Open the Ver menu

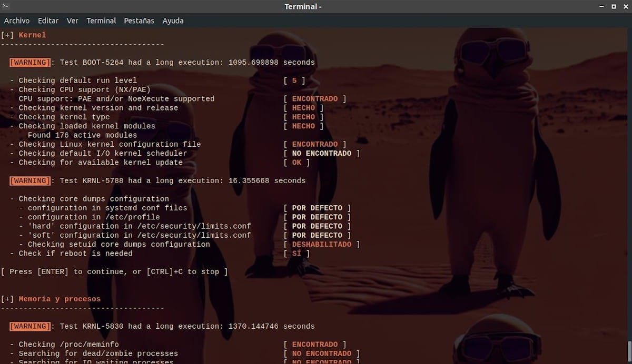73,21
